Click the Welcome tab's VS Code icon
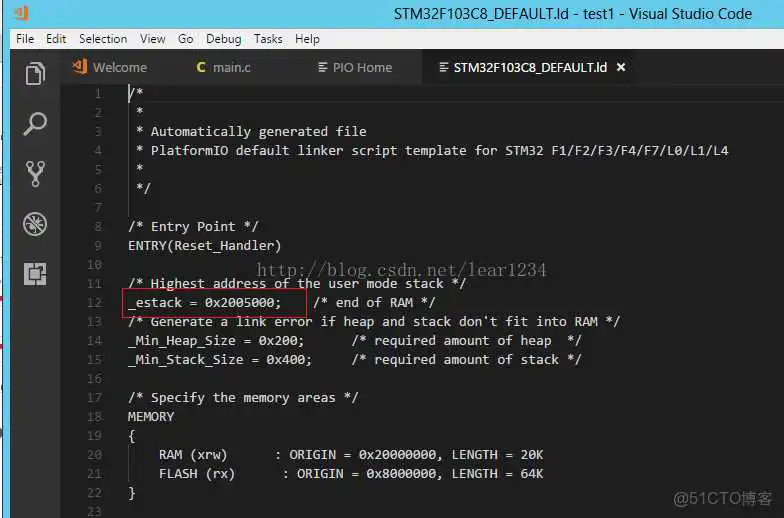 click(x=80, y=66)
